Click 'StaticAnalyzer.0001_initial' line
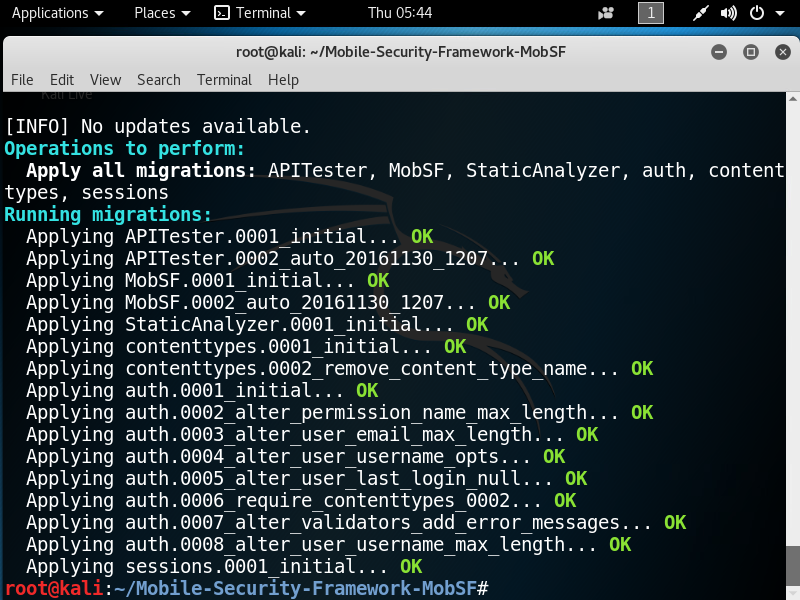 coord(257,324)
